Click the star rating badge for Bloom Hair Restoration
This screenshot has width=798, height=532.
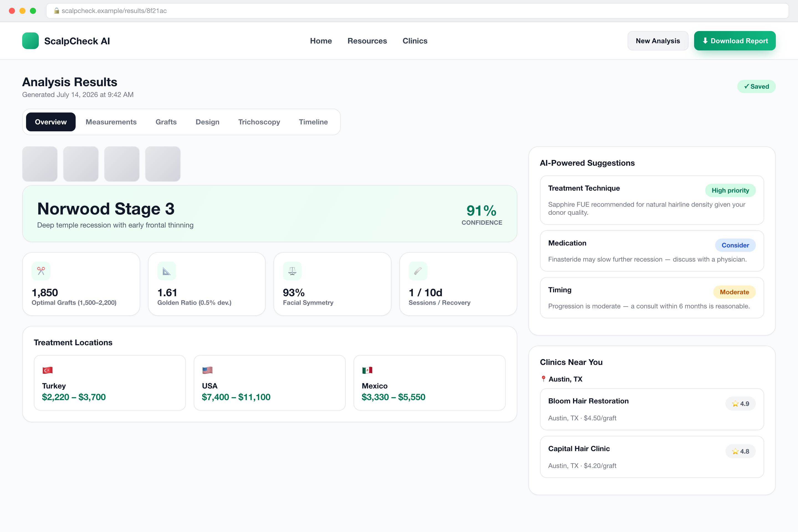tap(740, 404)
